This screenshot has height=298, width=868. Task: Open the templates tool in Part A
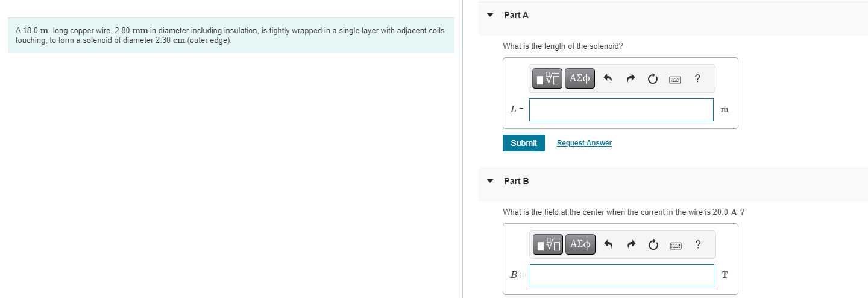point(547,78)
